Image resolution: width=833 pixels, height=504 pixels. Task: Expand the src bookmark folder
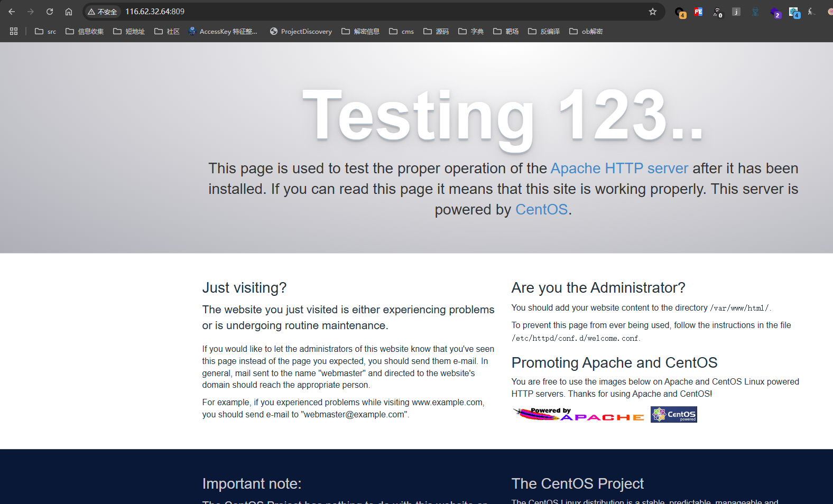point(45,31)
